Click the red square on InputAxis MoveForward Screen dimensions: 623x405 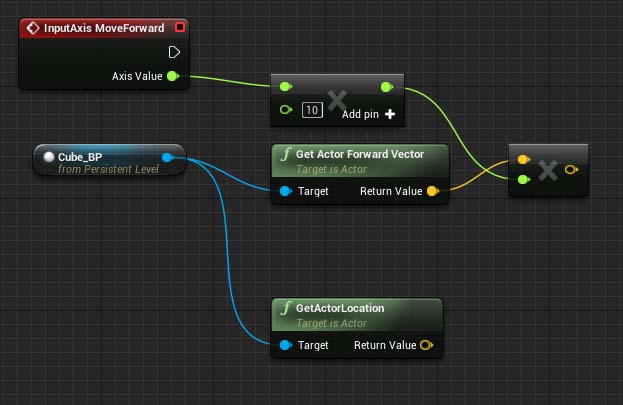tap(180, 27)
